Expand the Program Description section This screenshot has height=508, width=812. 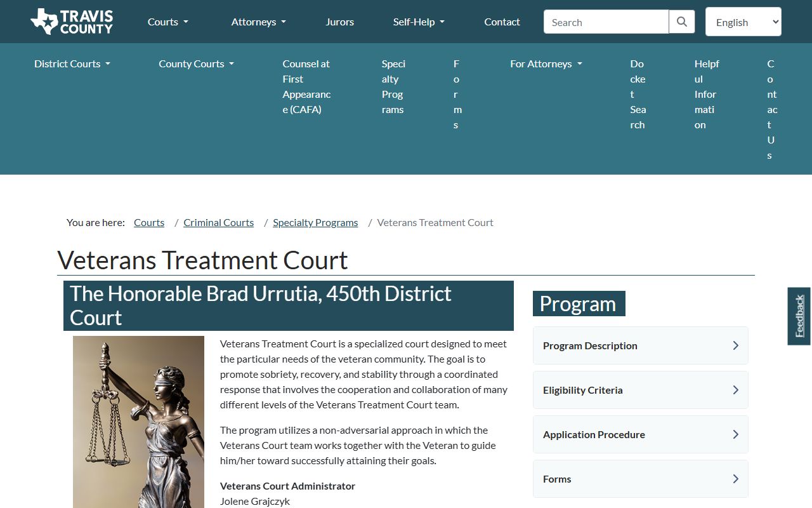click(x=641, y=345)
